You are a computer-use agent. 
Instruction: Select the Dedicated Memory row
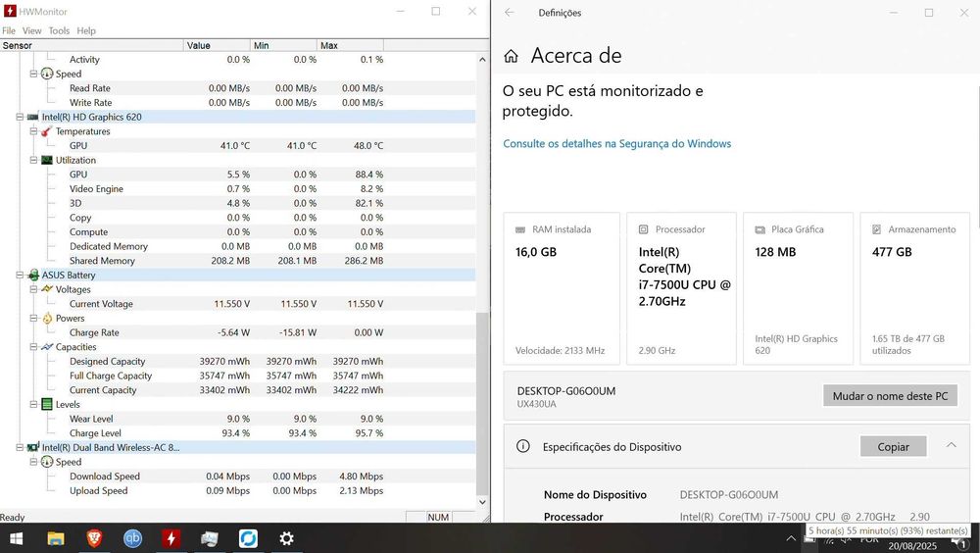pos(237,246)
